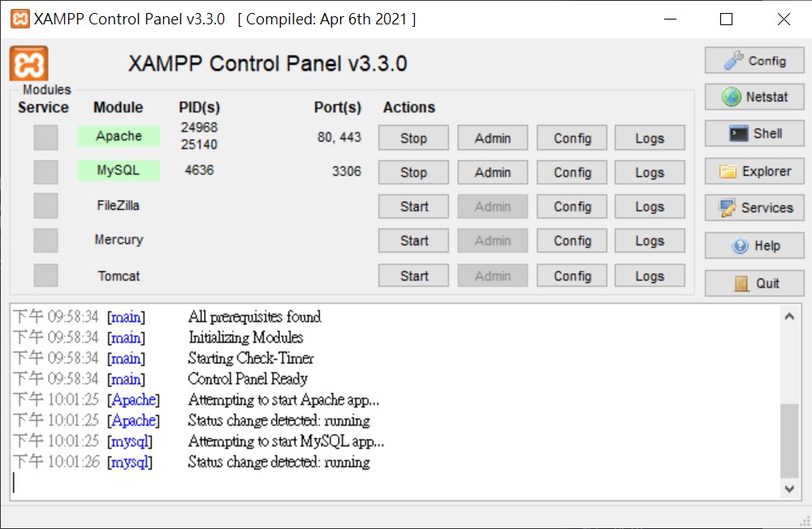Click log line 'Initializing Modules'
Image resolution: width=812 pixels, height=529 pixels.
pyautogui.click(x=245, y=337)
